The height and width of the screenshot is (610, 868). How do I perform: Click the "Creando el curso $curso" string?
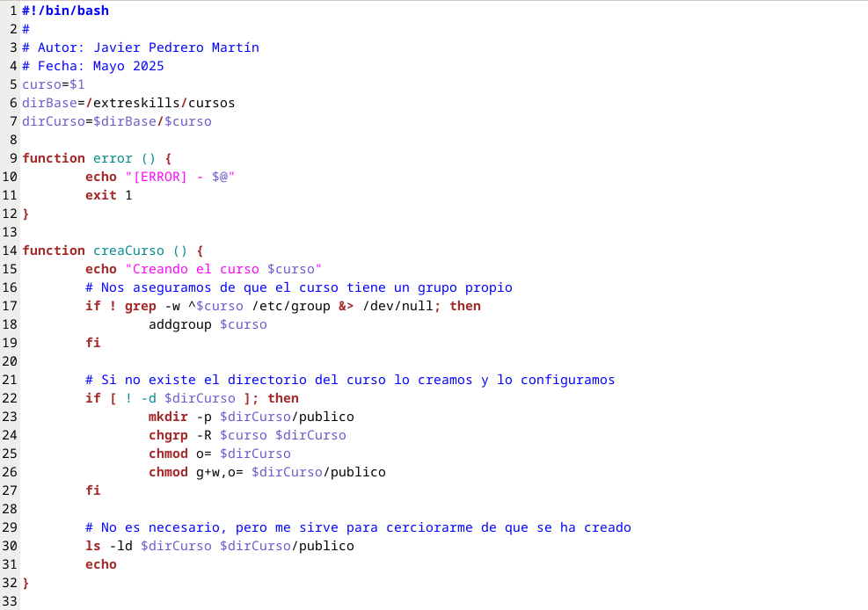[223, 269]
